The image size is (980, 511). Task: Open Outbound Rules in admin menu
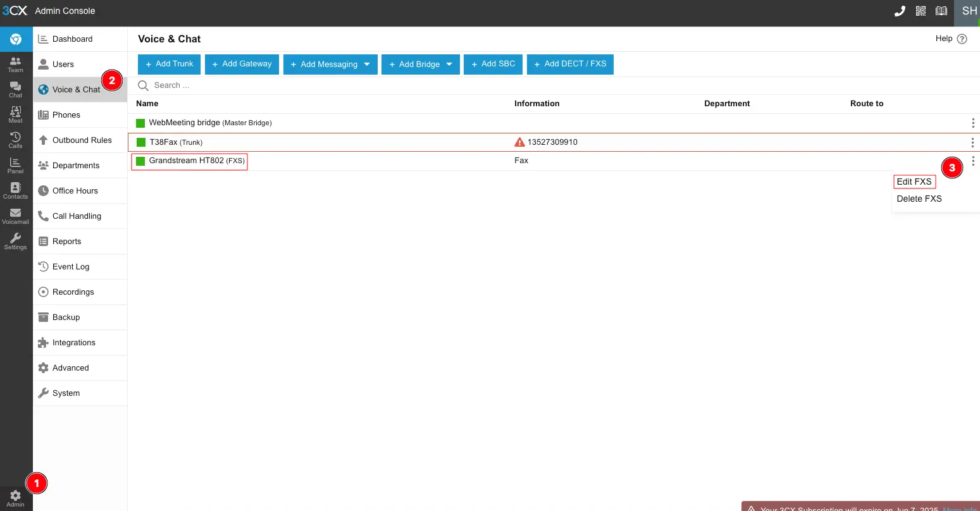[x=82, y=140]
